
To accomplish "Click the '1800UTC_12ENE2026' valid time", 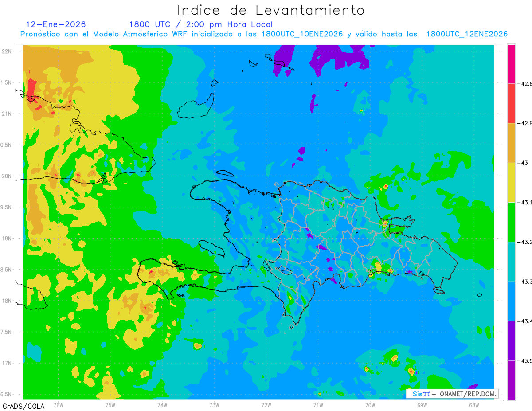I will pos(467,34).
